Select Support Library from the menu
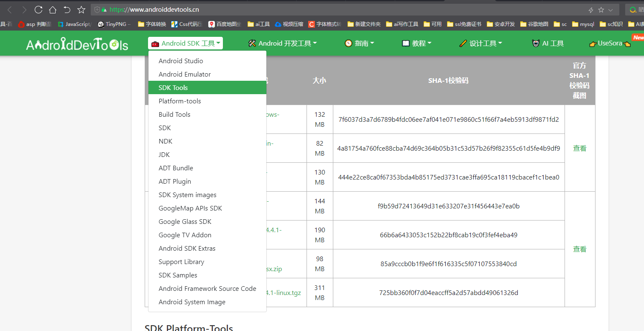This screenshot has height=331, width=644. (207, 262)
